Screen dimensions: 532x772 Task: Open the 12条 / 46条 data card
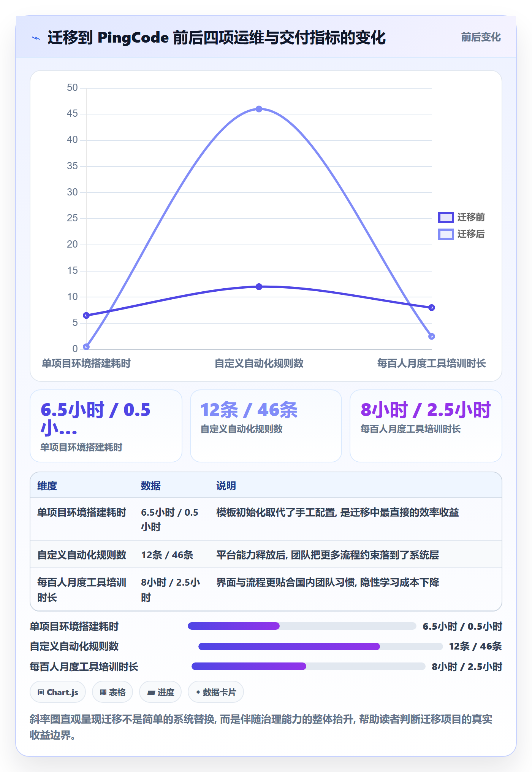(x=266, y=426)
